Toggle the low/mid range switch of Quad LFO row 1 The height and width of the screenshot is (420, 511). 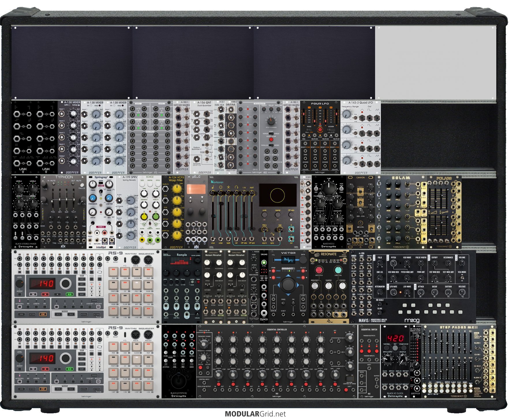355,117
